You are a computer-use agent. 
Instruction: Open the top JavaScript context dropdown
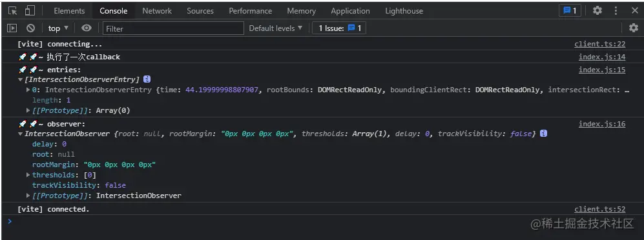58,28
